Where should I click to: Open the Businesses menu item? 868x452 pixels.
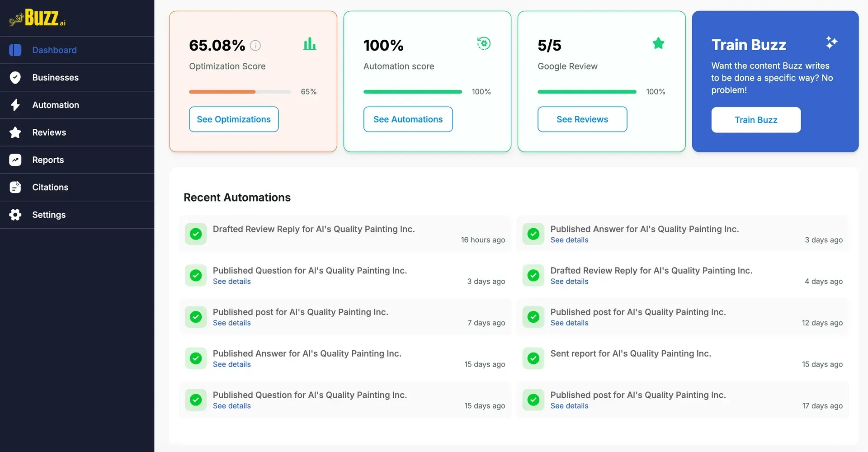[x=77, y=78]
